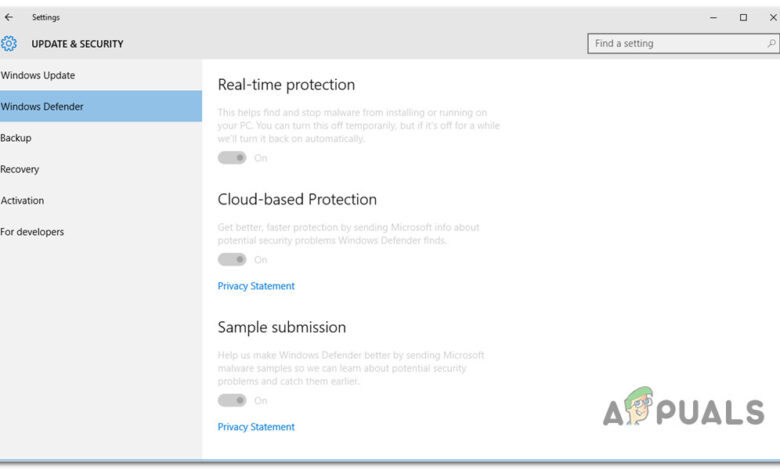
Task: Click the Real-time protection heading
Action: click(x=286, y=85)
